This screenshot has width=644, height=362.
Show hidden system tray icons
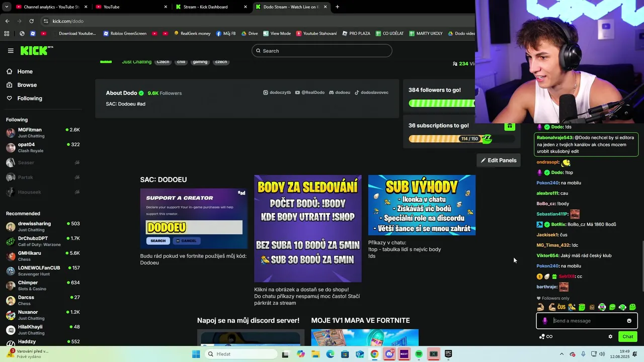tap(562, 354)
